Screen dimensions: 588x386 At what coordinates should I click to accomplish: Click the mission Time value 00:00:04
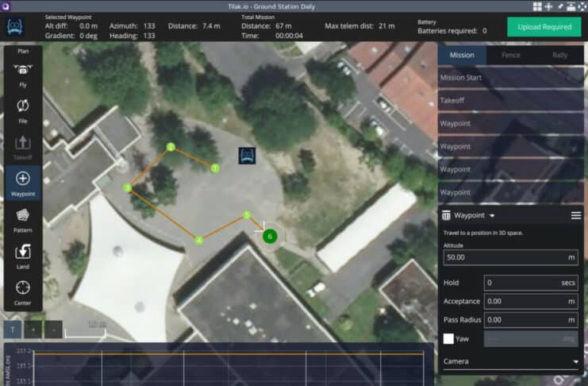coord(289,36)
